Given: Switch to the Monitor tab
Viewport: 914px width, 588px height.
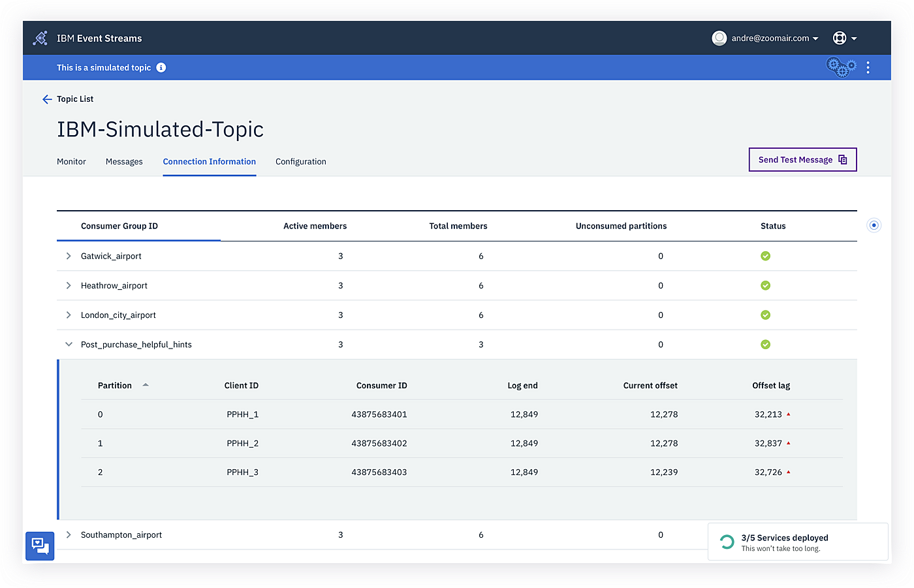Looking at the screenshot, I should pos(71,162).
